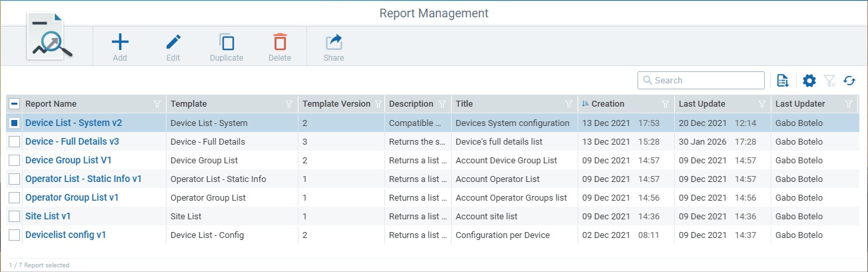The height and width of the screenshot is (272, 868).
Task: Click the clear filters funnel icon
Action: (x=829, y=81)
